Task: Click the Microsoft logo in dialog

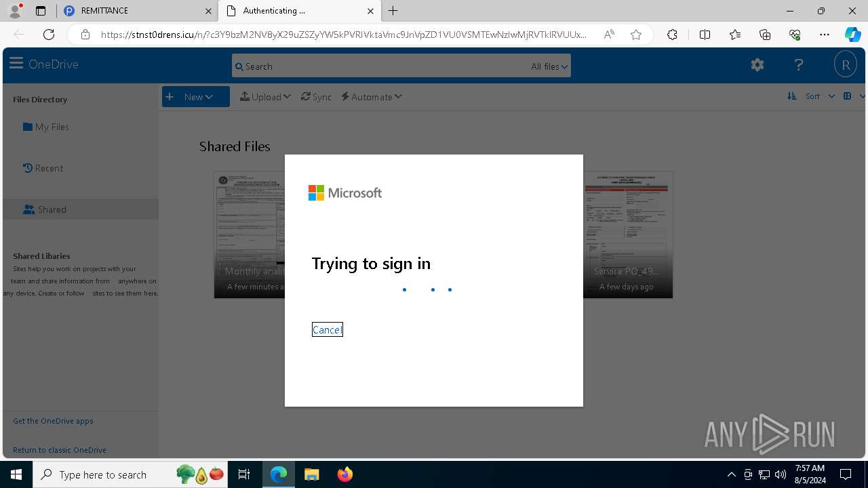Action: [345, 193]
